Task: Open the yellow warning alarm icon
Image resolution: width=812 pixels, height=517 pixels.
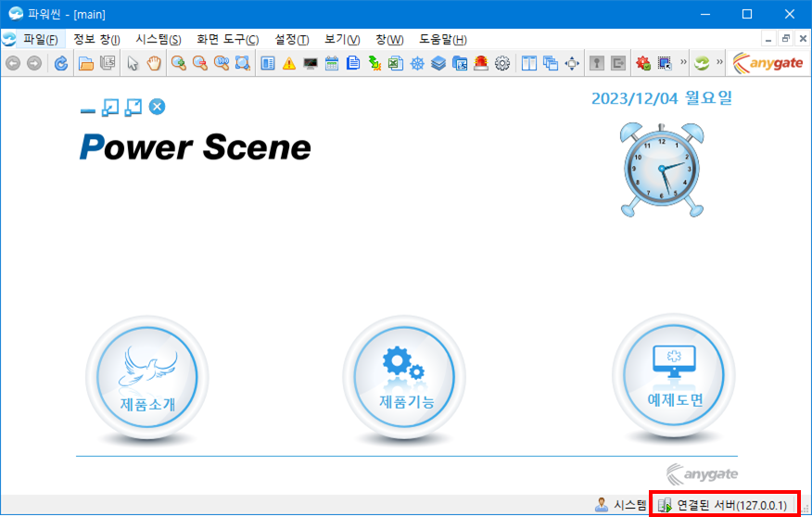Action: tap(289, 63)
